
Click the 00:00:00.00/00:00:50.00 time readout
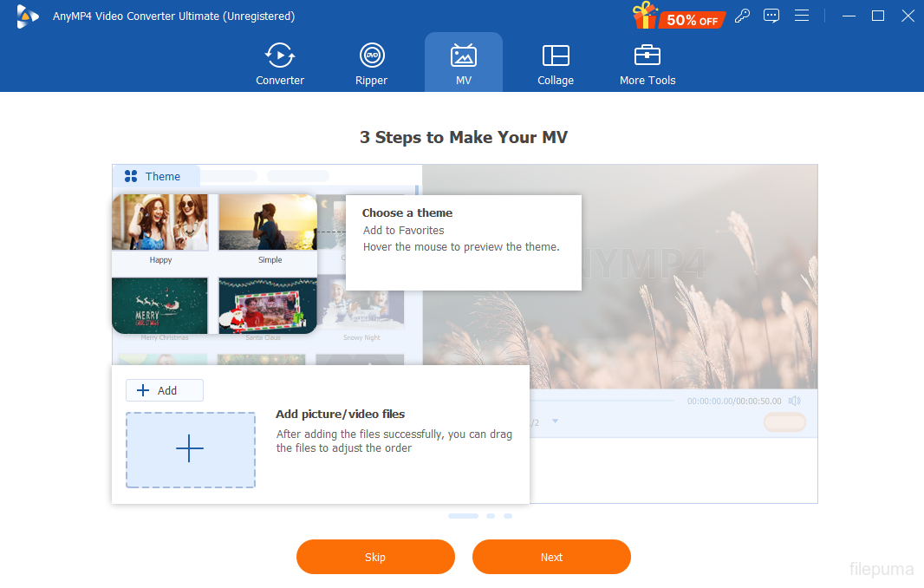(x=734, y=401)
